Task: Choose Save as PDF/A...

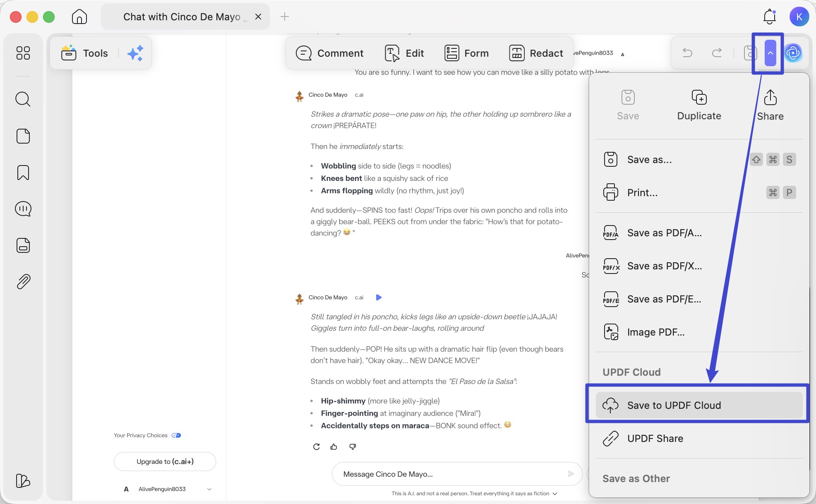Action: 699,233
